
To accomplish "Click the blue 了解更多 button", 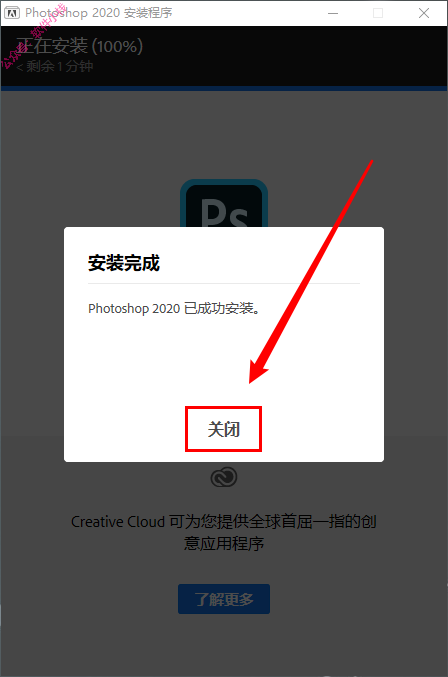I will point(224,599).
